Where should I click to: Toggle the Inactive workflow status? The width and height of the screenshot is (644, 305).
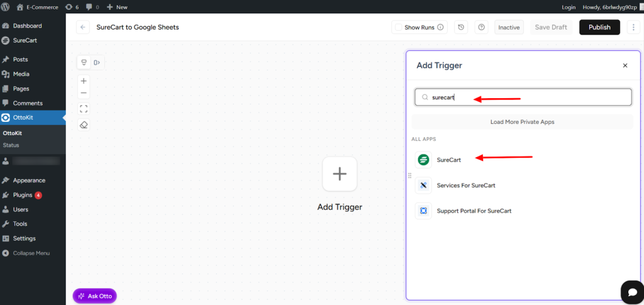click(509, 28)
